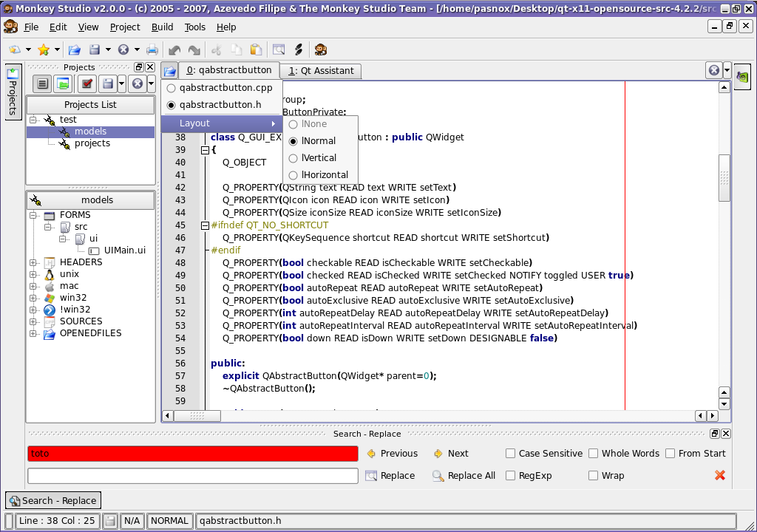The width and height of the screenshot is (757, 532).
Task: Toggle the Wrap checkbox
Action: 594,476
